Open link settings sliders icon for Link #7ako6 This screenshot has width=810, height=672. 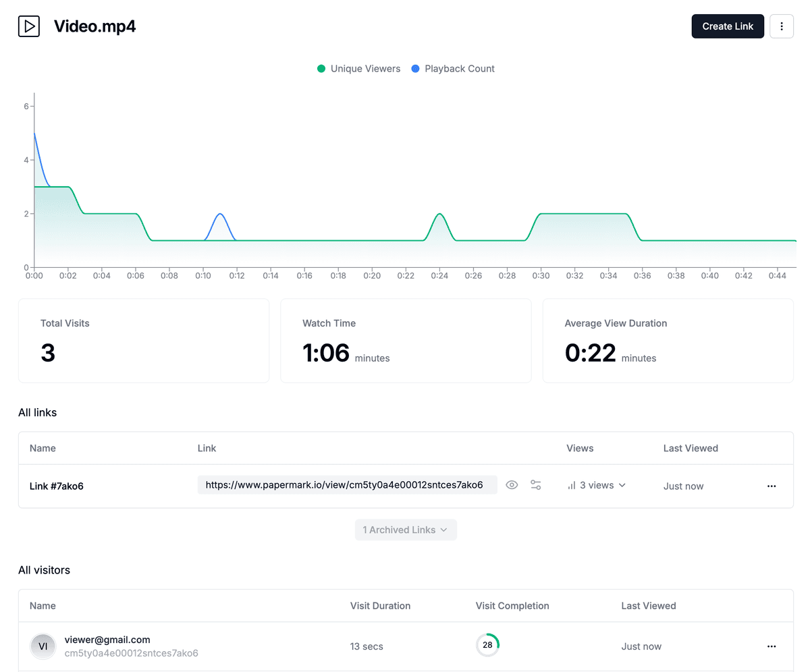click(x=536, y=485)
